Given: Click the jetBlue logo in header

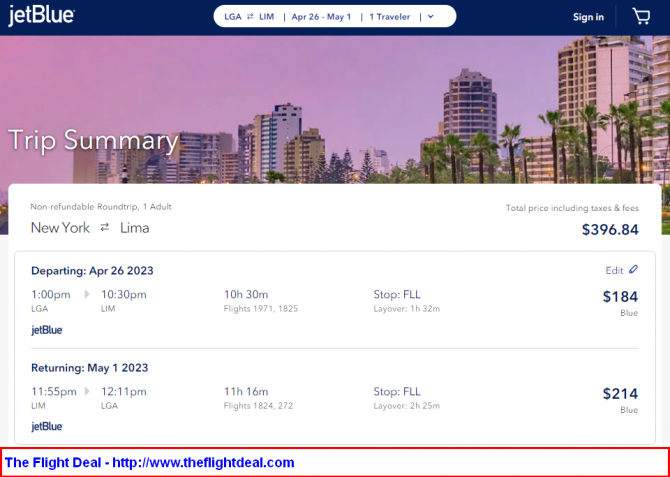Looking at the screenshot, I should coord(41,17).
